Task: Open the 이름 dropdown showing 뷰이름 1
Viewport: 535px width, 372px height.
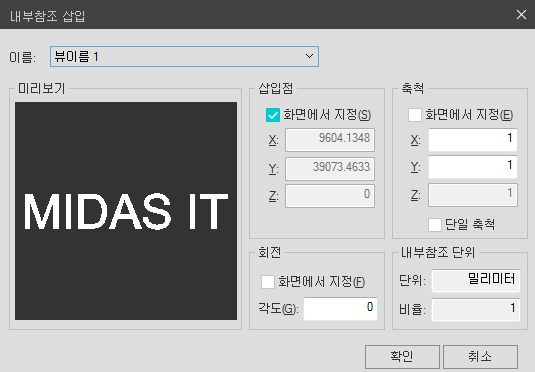Action: tap(184, 57)
